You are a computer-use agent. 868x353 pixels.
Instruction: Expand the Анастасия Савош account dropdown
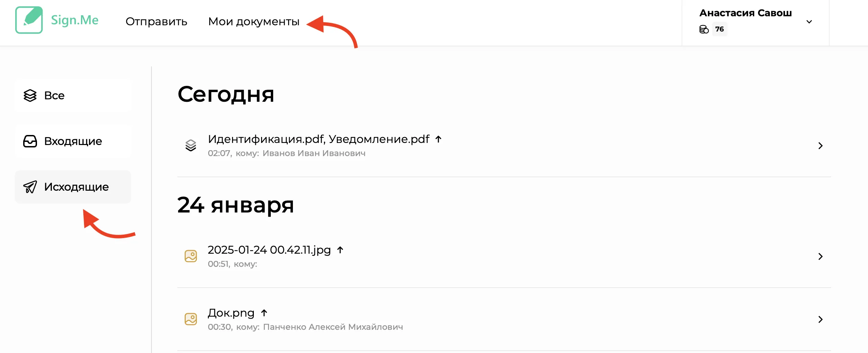point(809,22)
